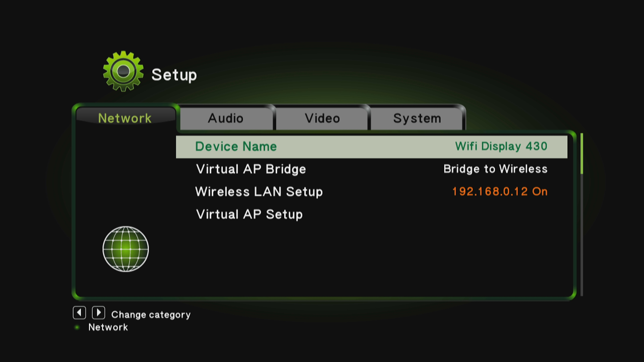Select the Device Name setting
644x362 pixels.
tap(372, 147)
